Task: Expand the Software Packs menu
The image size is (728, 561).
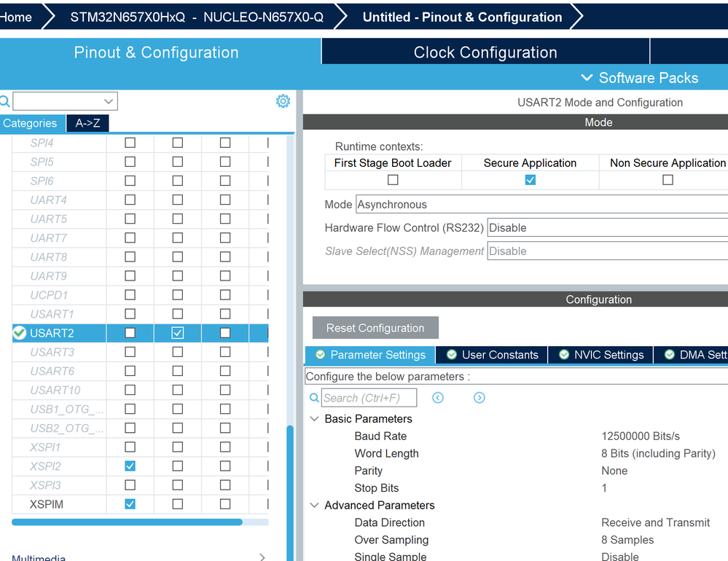Action: coord(640,77)
